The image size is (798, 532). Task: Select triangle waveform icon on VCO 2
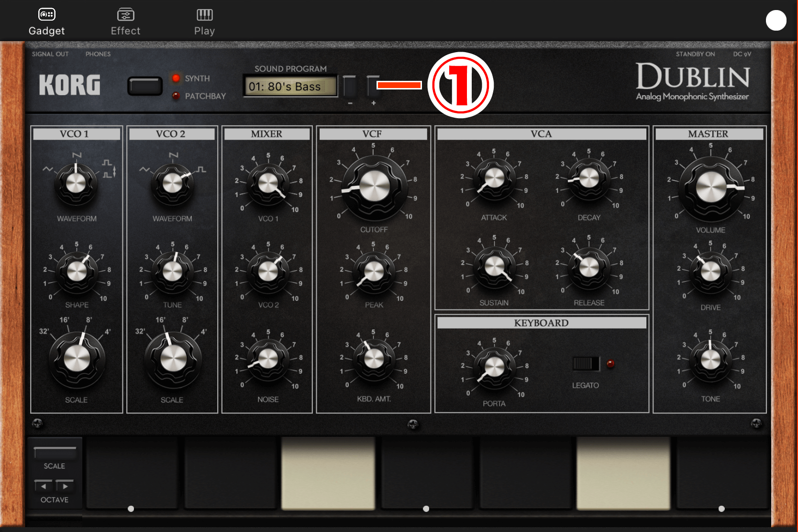[x=144, y=169]
